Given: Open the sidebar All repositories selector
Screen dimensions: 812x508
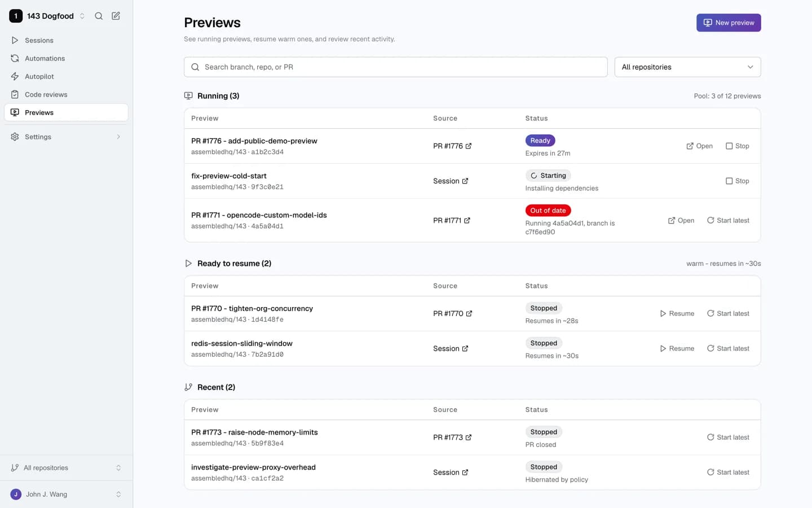Looking at the screenshot, I should click(x=67, y=467).
